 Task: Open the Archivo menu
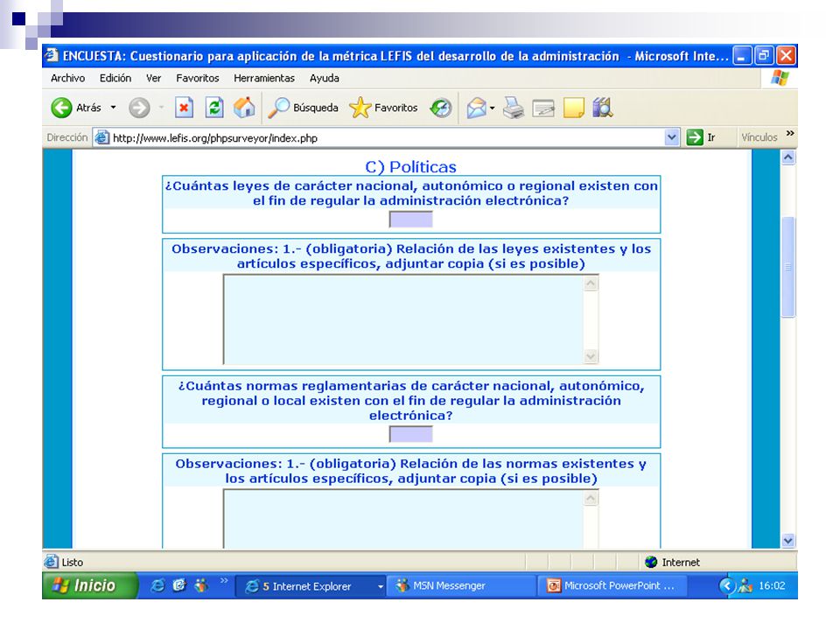(x=68, y=78)
